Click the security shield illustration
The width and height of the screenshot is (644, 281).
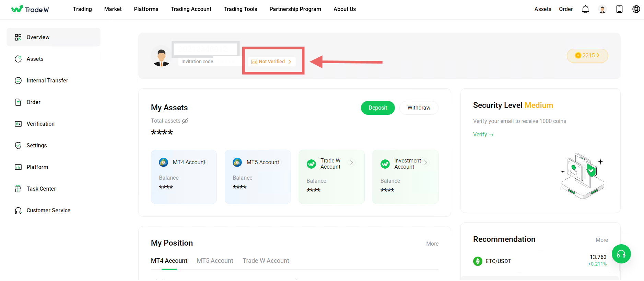coord(583,176)
